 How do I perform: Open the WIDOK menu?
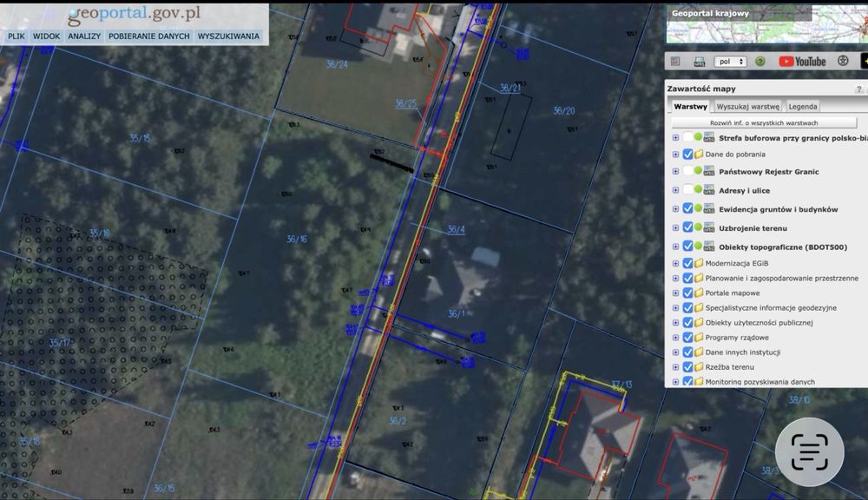(x=46, y=36)
